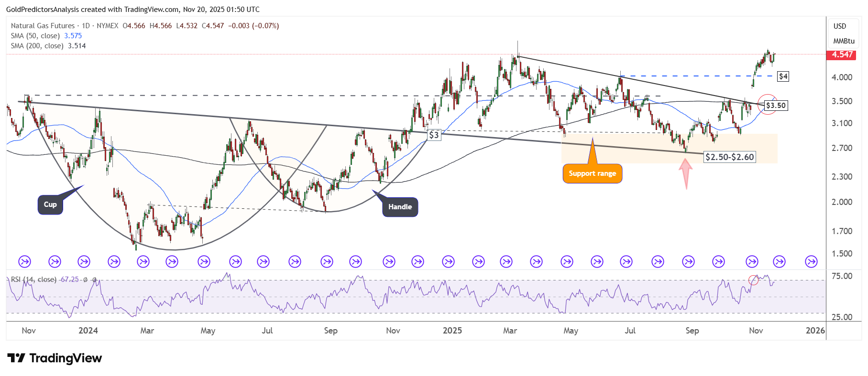Click the $4 price level label

[x=783, y=76]
